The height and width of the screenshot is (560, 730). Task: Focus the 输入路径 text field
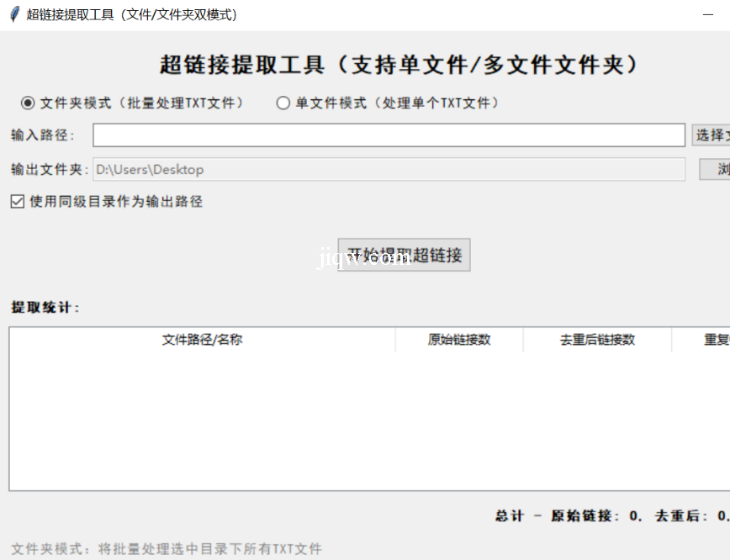pyautogui.click(x=389, y=135)
